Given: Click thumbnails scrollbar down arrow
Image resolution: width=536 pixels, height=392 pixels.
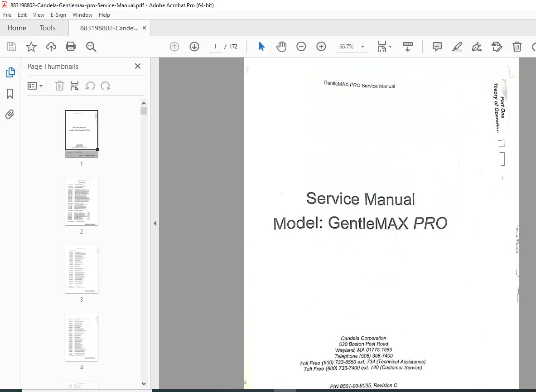Looking at the screenshot, I should click(x=144, y=384).
